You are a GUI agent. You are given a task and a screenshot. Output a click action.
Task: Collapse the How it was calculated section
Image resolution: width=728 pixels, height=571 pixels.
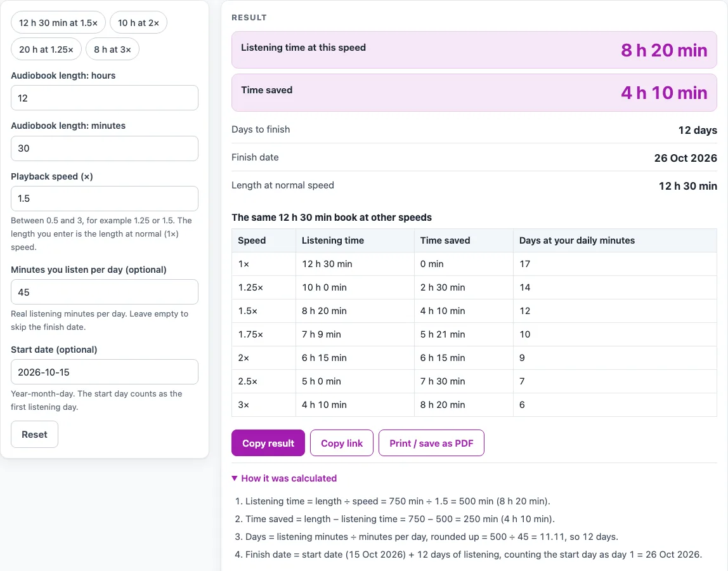(284, 478)
